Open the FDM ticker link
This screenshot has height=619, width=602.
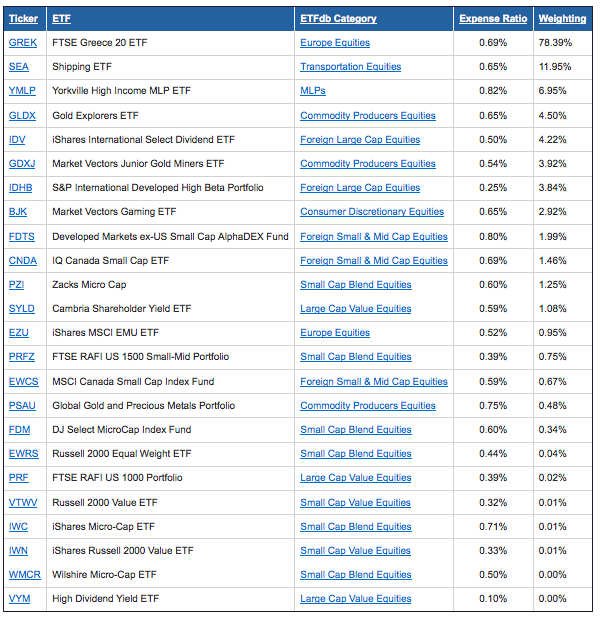click(x=19, y=430)
